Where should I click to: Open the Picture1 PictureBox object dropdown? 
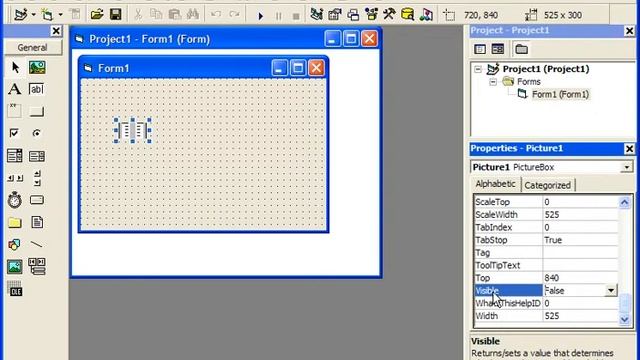point(627,167)
